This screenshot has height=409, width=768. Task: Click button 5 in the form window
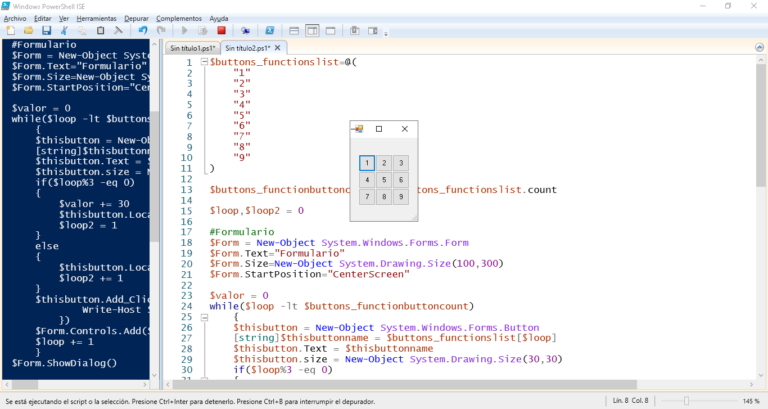tap(384, 180)
